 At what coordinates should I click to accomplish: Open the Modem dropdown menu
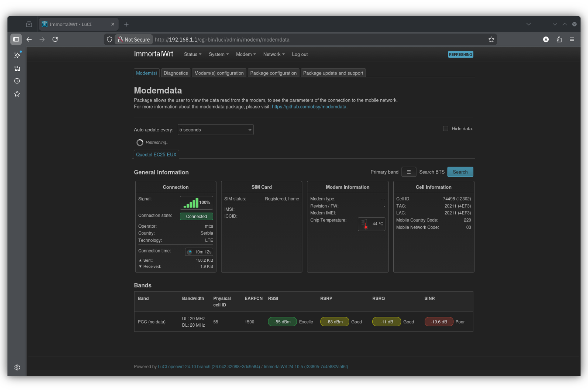pyautogui.click(x=246, y=54)
